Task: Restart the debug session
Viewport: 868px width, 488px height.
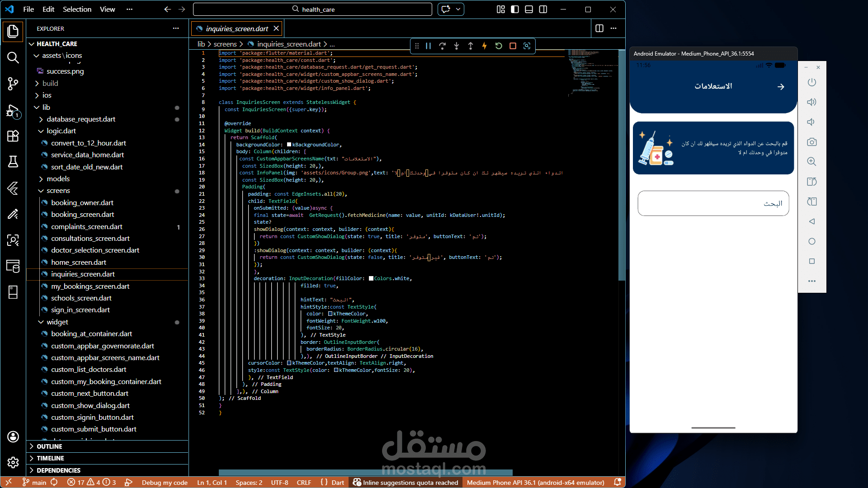Action: click(x=499, y=46)
